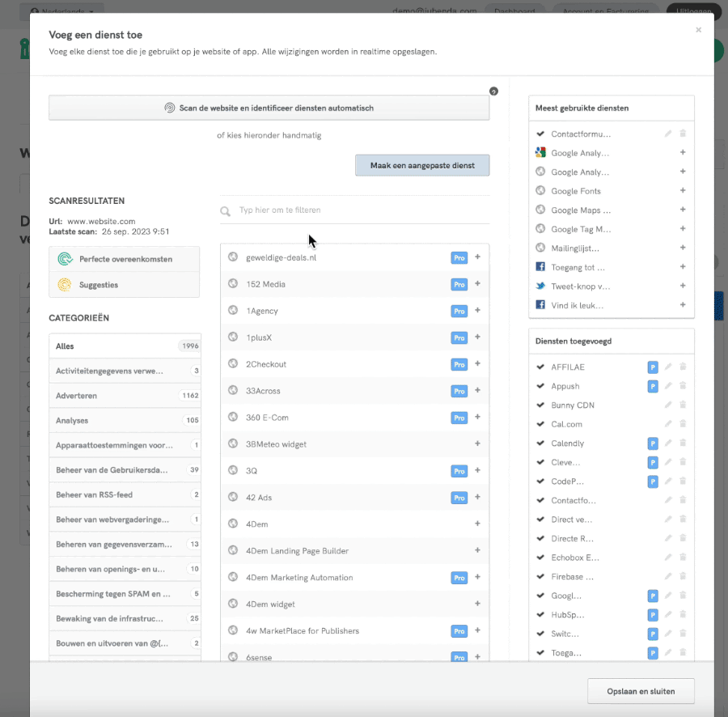Click the help question mark icon
The image size is (728, 717).
pos(493,91)
